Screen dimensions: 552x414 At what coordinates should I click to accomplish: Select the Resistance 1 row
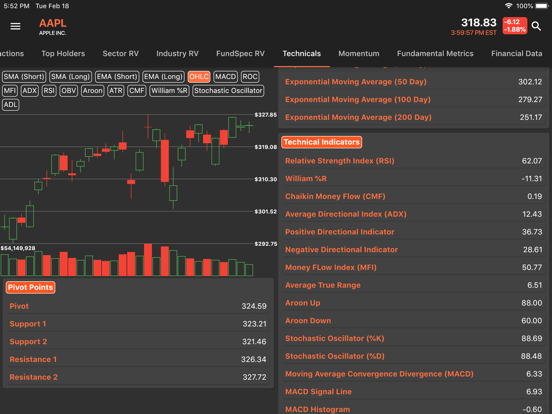point(138,359)
